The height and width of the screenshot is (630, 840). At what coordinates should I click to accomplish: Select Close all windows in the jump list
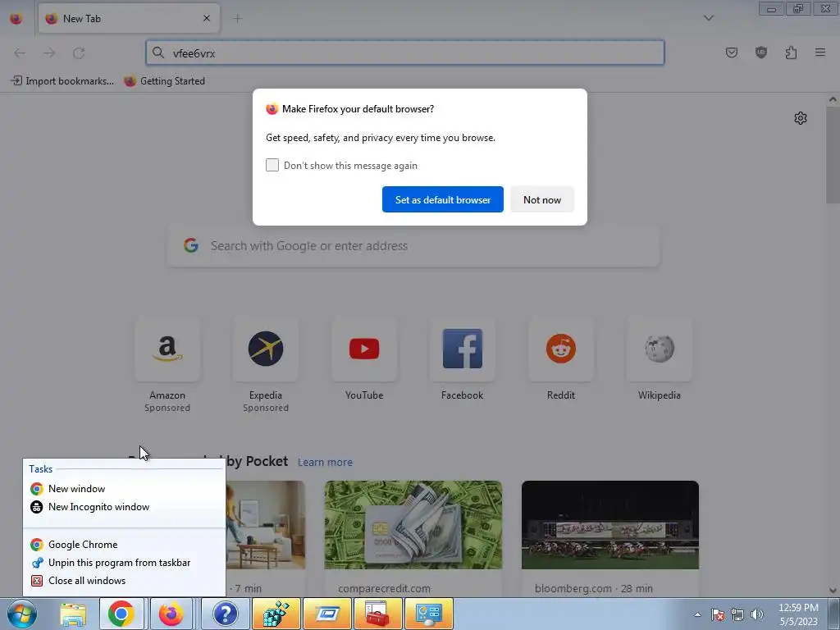pos(125,581)
